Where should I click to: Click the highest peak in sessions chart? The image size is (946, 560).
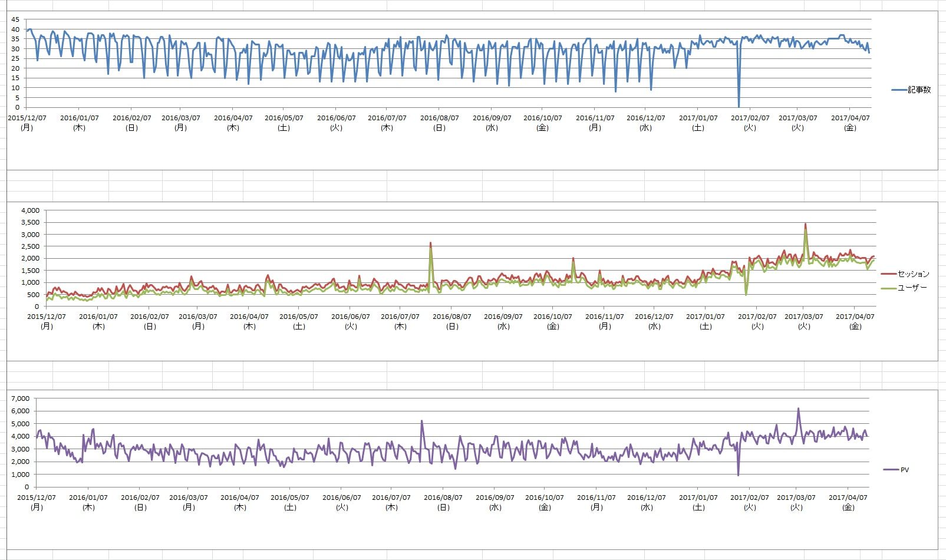pyautogui.click(x=805, y=225)
